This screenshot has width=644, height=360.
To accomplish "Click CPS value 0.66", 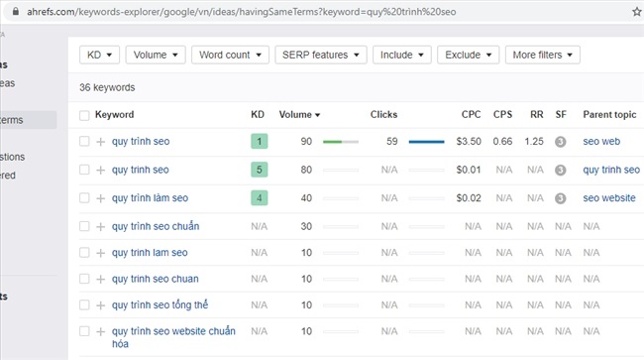I will point(502,142).
